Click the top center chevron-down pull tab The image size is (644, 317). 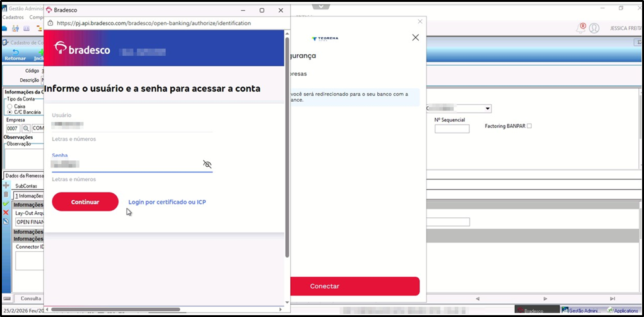[x=320, y=6]
